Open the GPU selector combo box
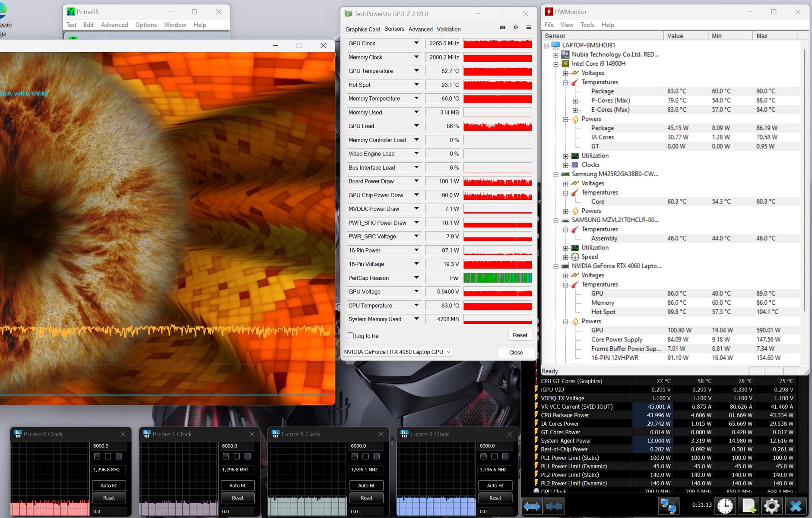Image resolution: width=812 pixels, height=518 pixels. click(397, 352)
